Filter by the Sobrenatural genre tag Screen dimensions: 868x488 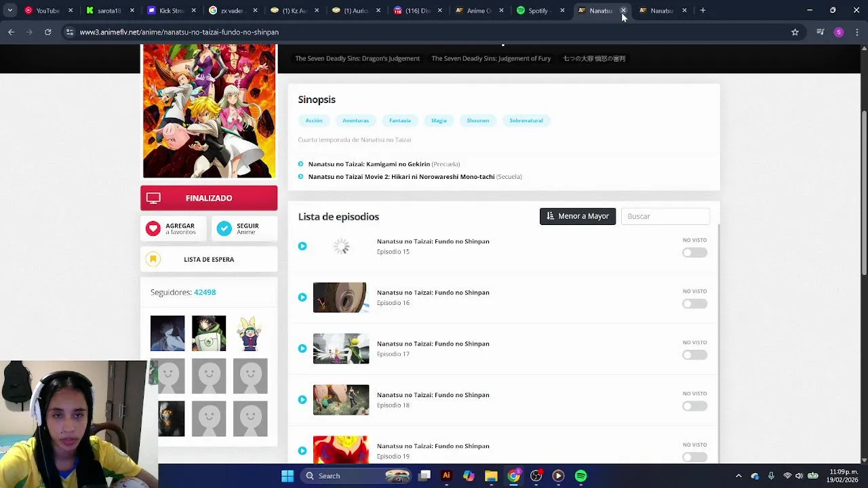click(526, 121)
